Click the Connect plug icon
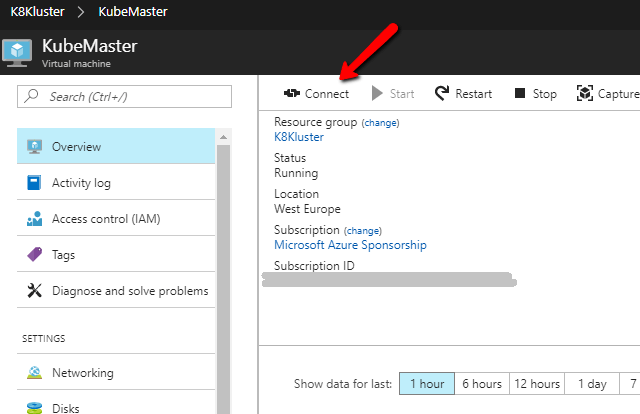 292,94
